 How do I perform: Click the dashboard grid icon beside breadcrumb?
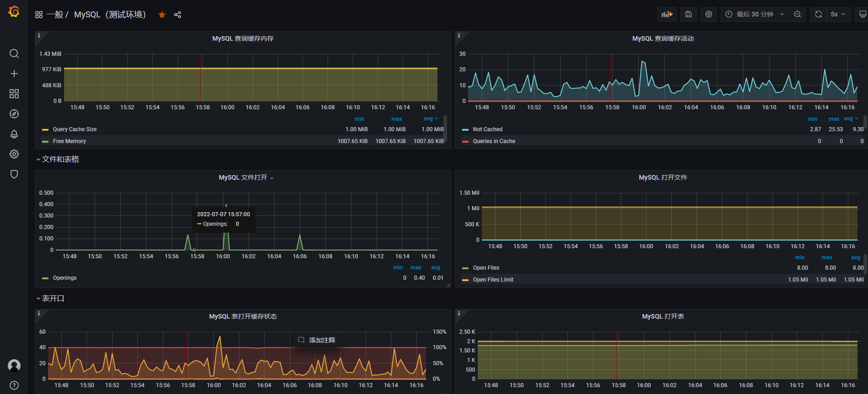pyautogui.click(x=39, y=15)
